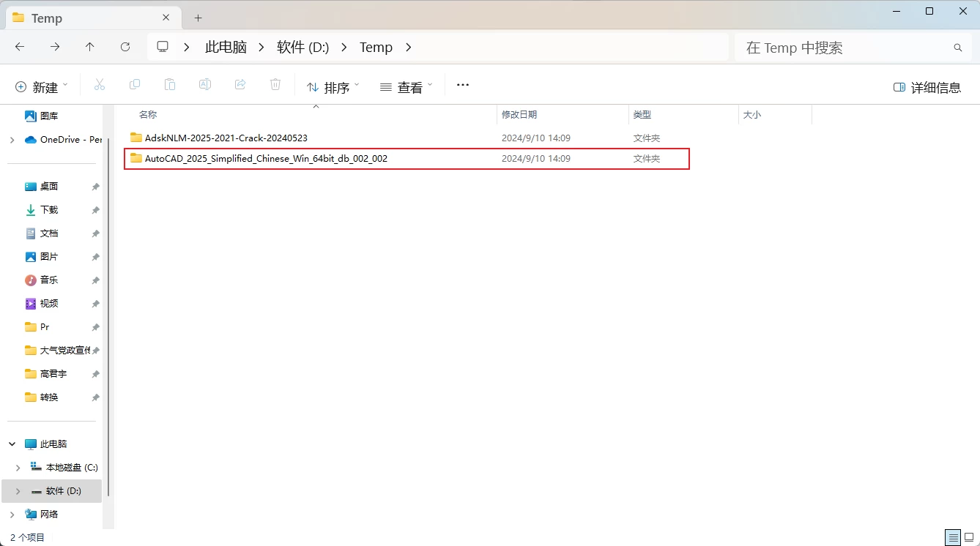980x546 pixels.
Task: Click the Delete trash icon
Action: 275,85
